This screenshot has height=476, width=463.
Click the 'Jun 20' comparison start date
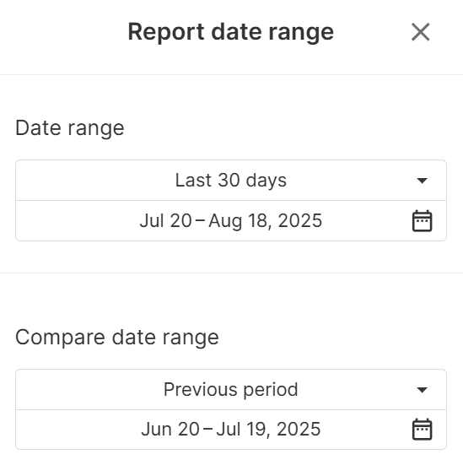(x=170, y=430)
